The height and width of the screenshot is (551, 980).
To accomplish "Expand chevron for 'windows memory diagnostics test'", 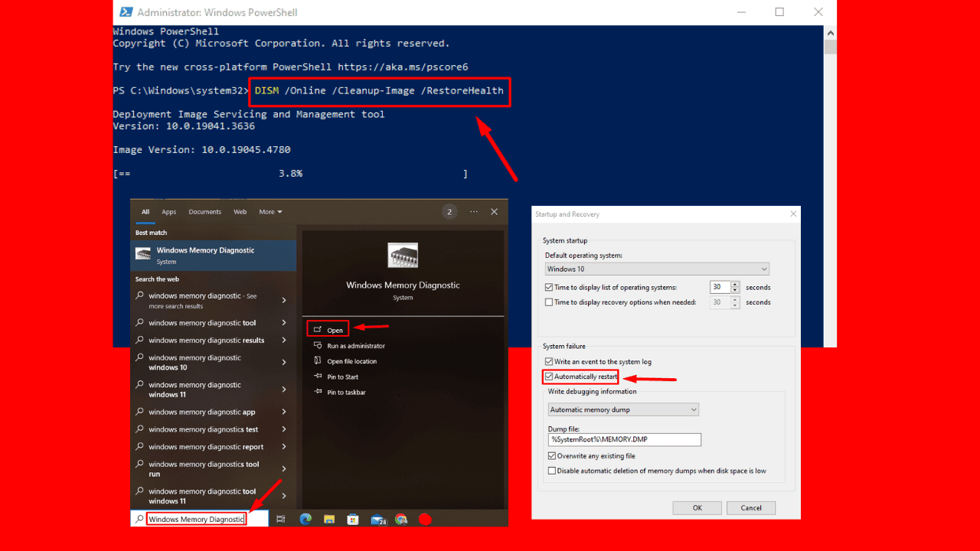I will [x=284, y=429].
